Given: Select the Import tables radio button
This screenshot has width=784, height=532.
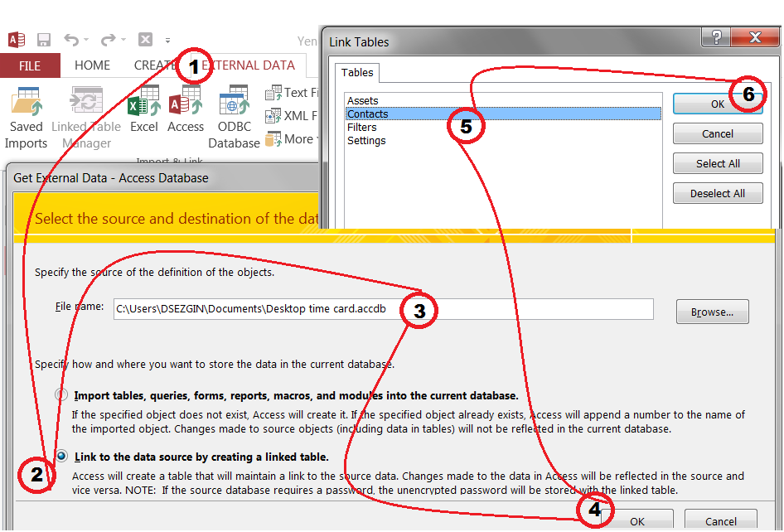Looking at the screenshot, I should 61,395.
